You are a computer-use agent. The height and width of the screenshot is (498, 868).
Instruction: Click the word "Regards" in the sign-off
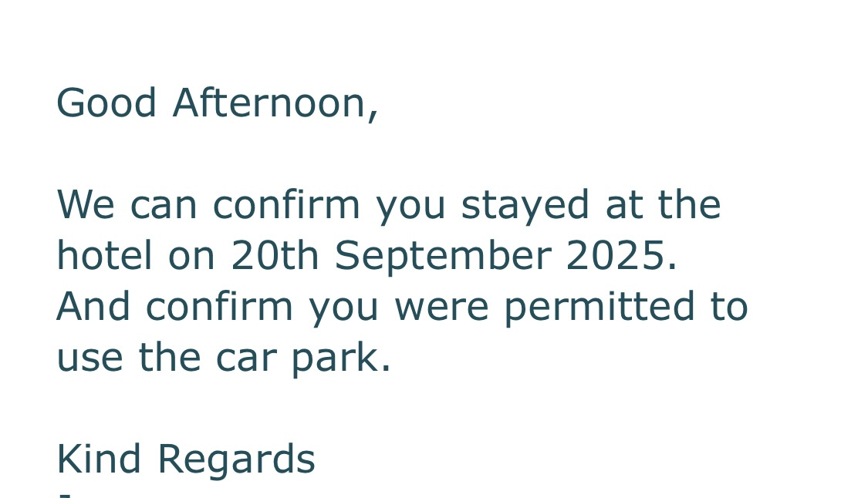(236, 459)
